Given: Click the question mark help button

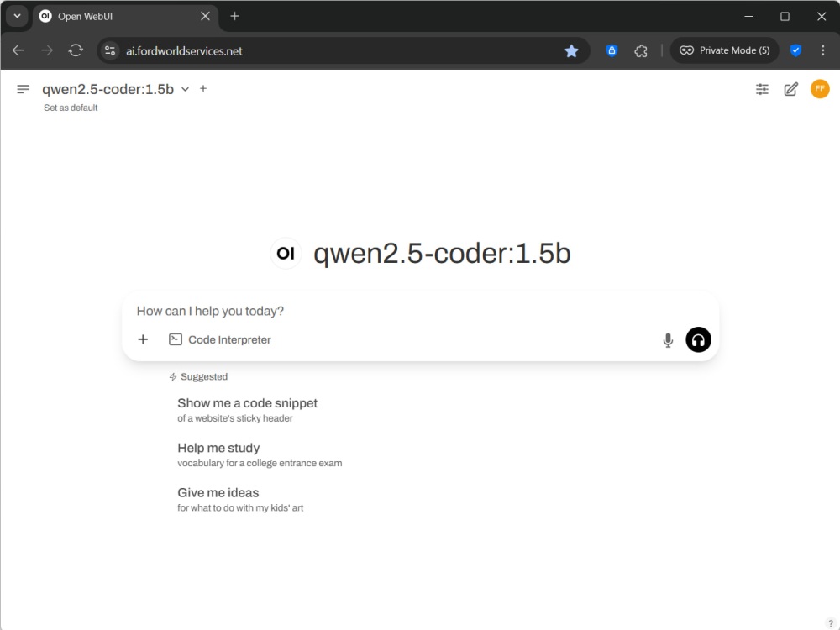Looking at the screenshot, I should 831,622.
